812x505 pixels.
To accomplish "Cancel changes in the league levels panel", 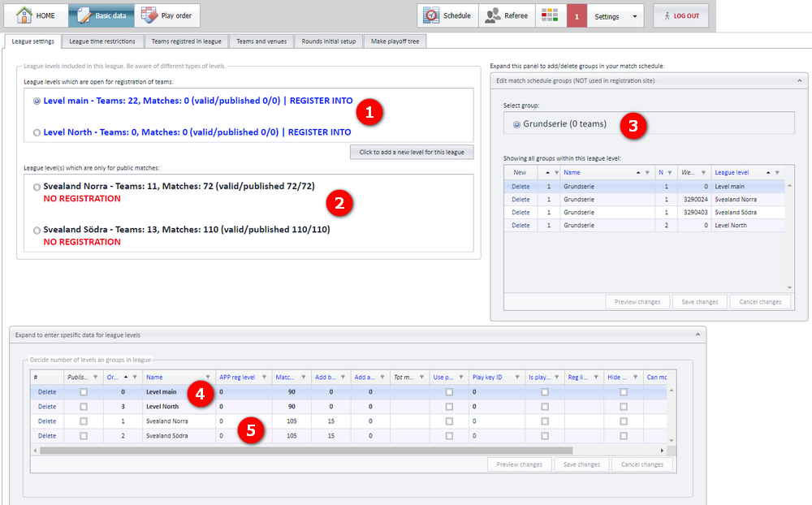I will tap(642, 464).
